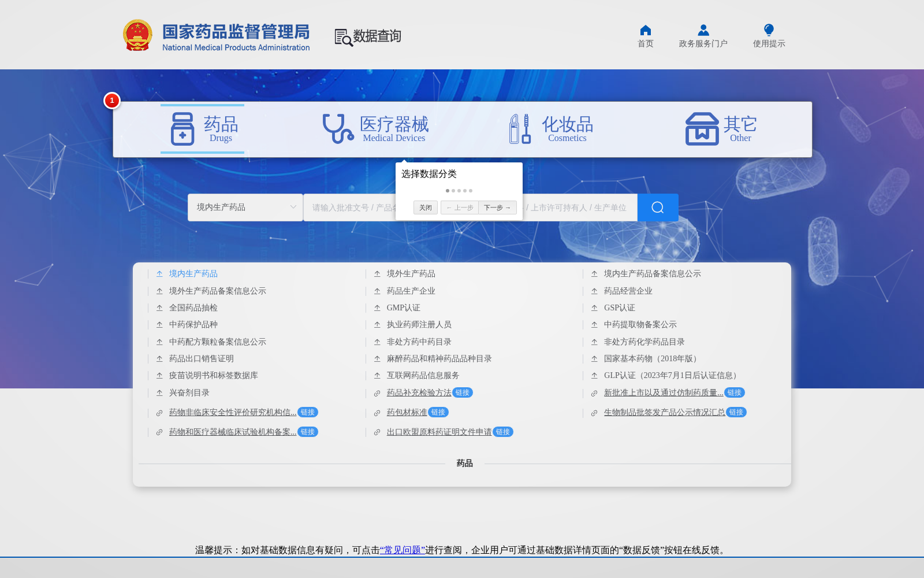Click the 国家药品监督管理局 site title
The height and width of the screenshot is (578, 924).
coord(236,32)
